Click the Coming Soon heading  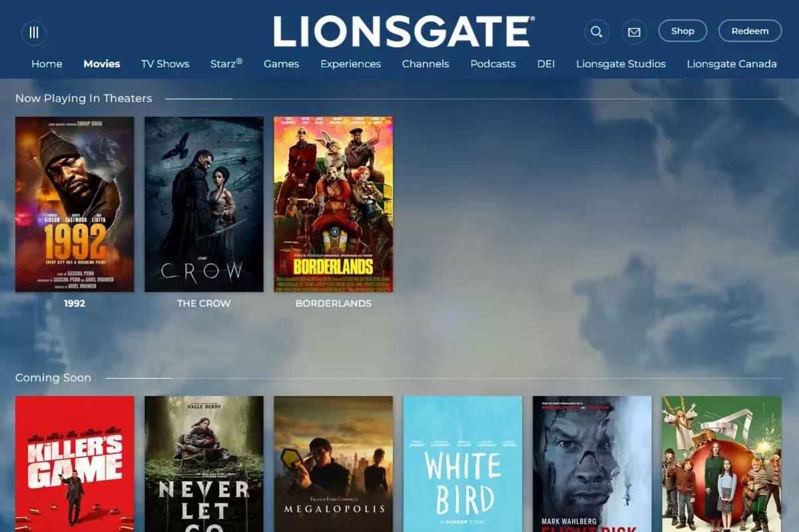click(x=53, y=378)
